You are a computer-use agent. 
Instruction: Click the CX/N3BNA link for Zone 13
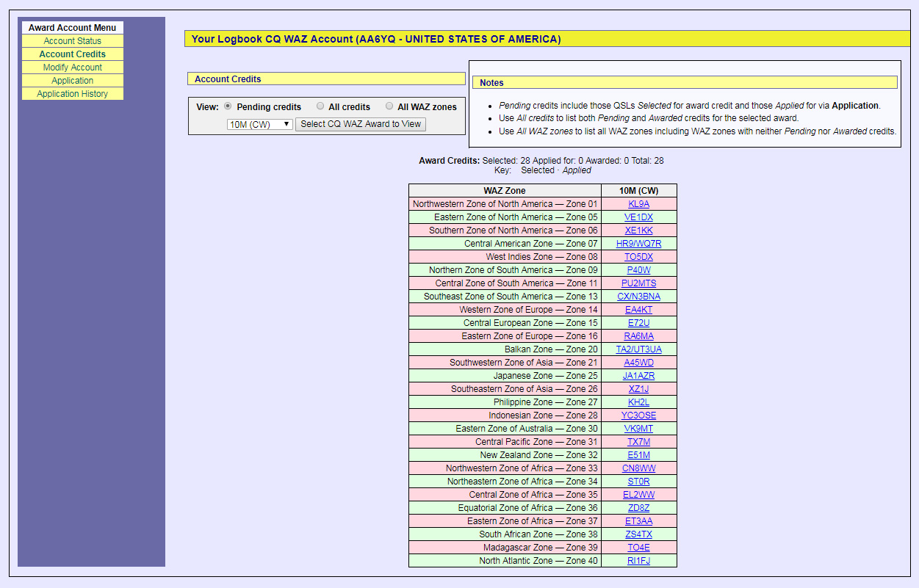(x=638, y=297)
